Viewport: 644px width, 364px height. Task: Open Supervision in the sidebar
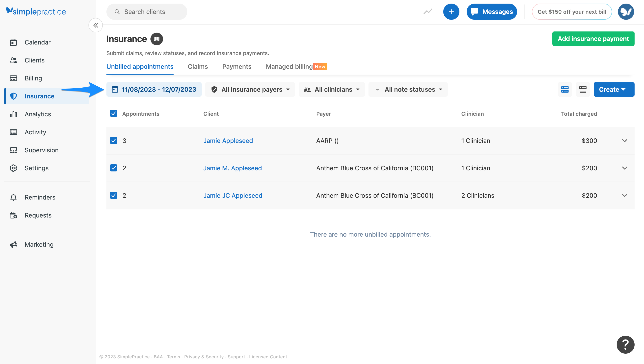pos(42,150)
